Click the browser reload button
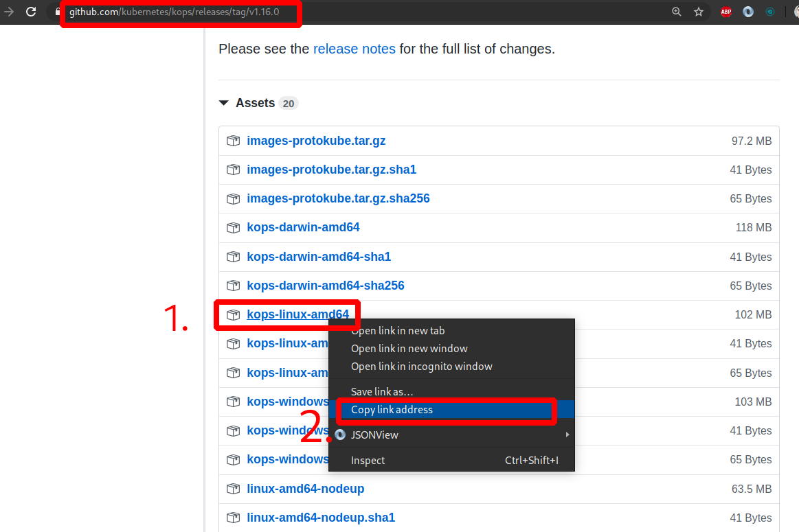 pyautogui.click(x=31, y=11)
